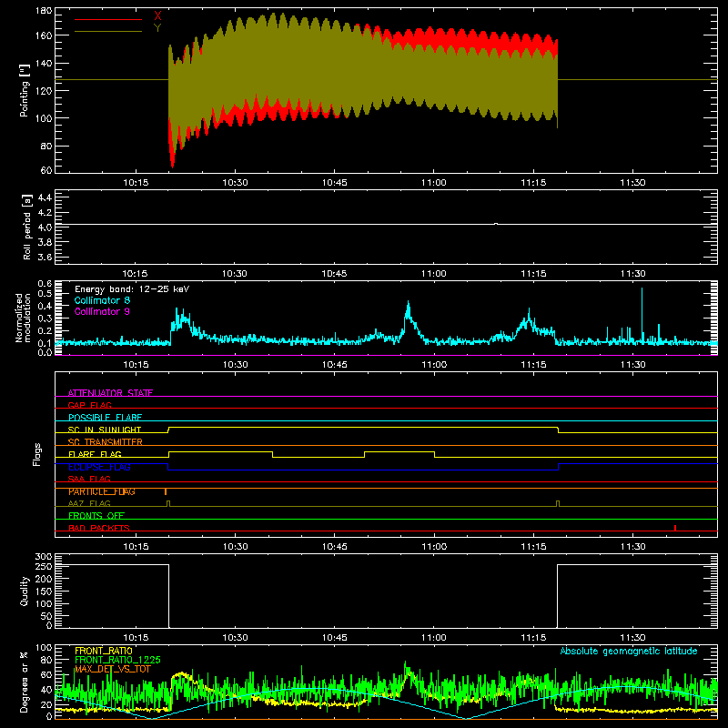Click '11:30' time label under Quality plot
Image resolution: width=728 pixels, height=728 pixels.
pyautogui.click(x=632, y=638)
